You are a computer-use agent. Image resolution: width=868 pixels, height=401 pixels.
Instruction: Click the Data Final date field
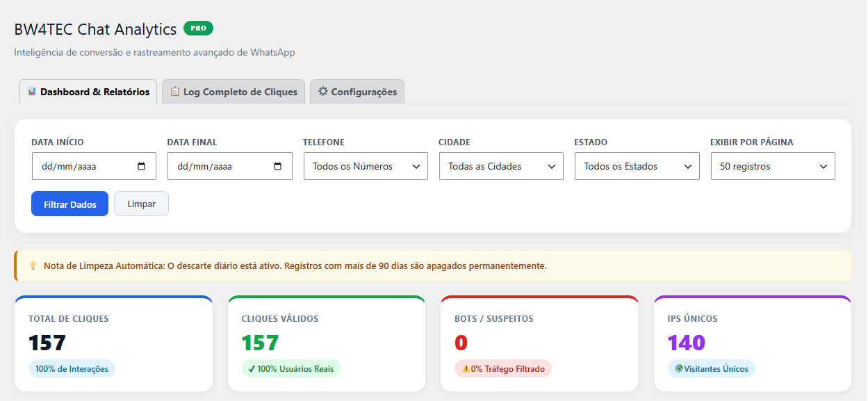click(230, 166)
